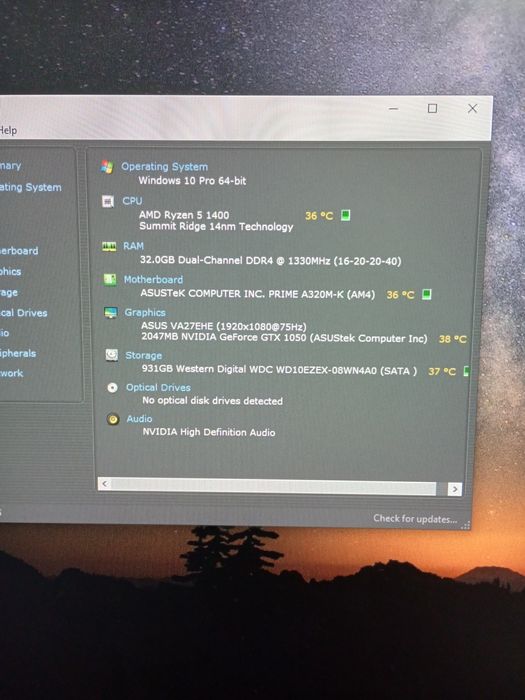Open the Audio heading link

click(x=139, y=419)
